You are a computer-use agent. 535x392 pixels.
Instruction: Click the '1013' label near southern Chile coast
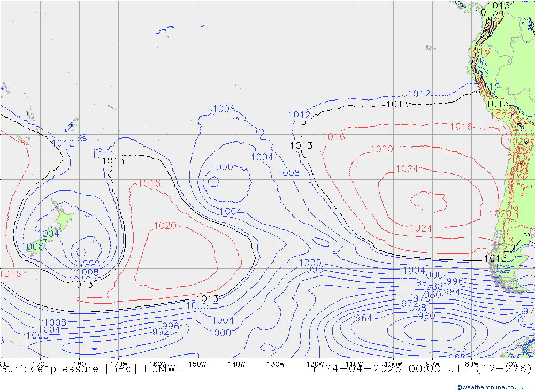(x=495, y=258)
